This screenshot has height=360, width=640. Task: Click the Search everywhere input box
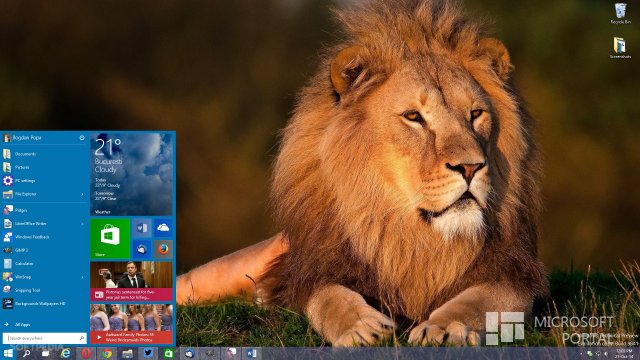44,338
